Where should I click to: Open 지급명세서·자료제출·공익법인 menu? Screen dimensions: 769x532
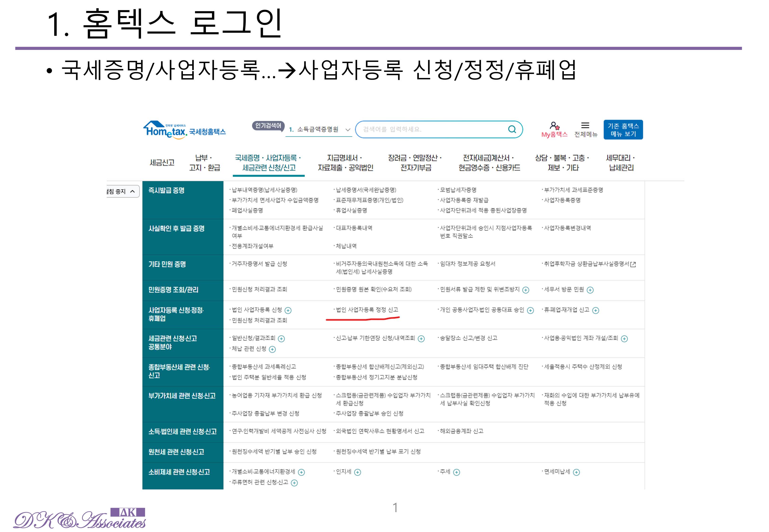pyautogui.click(x=345, y=163)
